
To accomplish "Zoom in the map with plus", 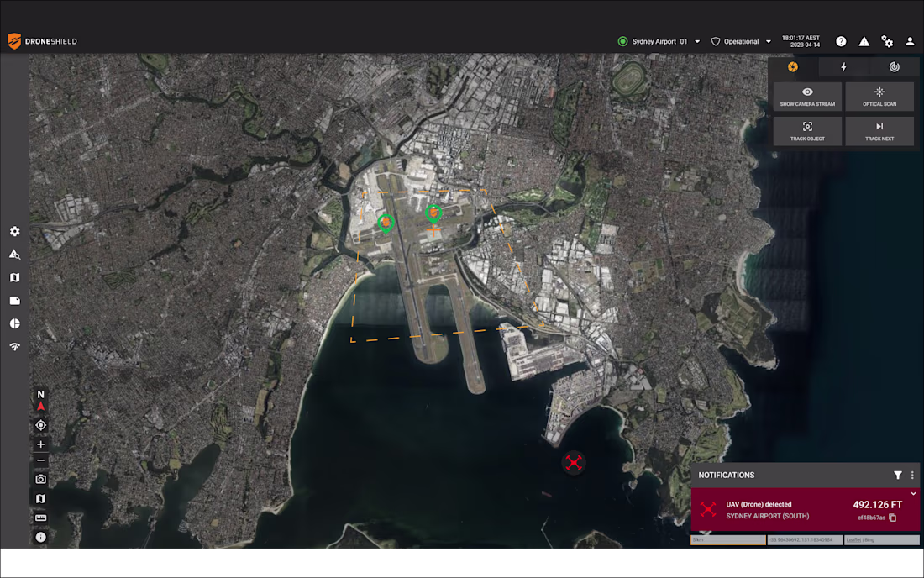I will click(x=40, y=444).
